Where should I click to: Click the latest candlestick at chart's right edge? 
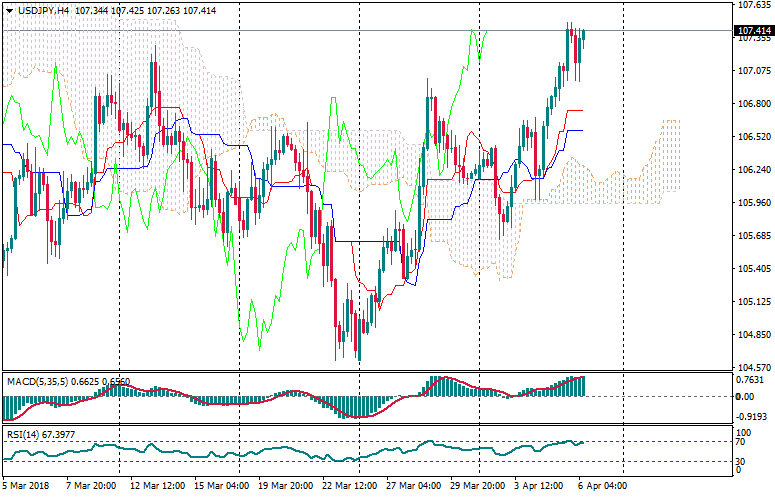tap(582, 36)
